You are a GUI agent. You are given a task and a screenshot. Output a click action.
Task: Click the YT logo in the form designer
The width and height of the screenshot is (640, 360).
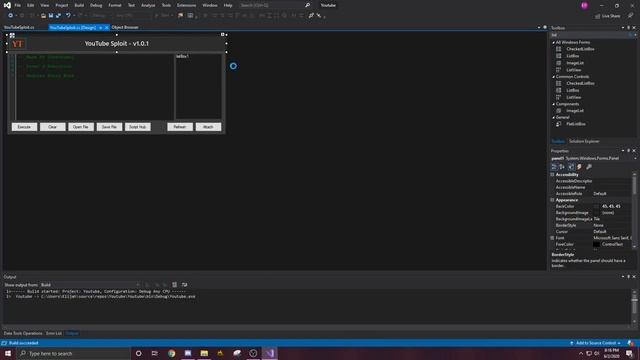click(x=18, y=44)
